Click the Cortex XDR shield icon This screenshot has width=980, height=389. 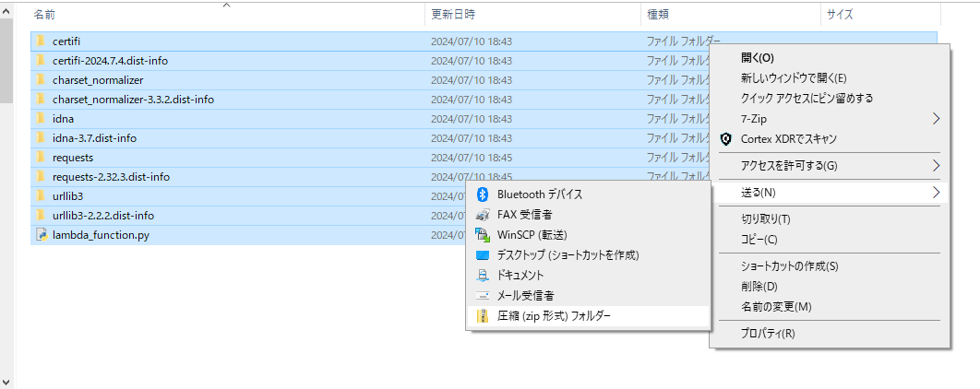pyautogui.click(x=725, y=138)
